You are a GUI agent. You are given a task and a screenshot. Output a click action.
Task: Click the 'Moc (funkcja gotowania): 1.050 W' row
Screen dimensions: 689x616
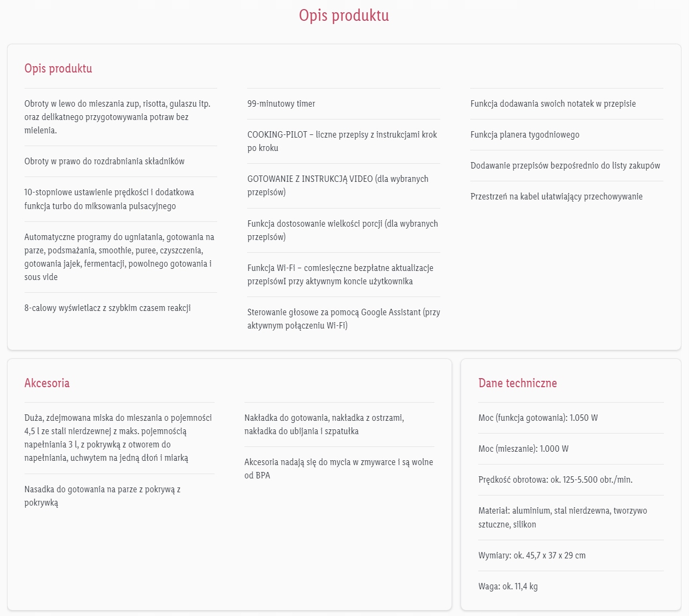[538, 418]
